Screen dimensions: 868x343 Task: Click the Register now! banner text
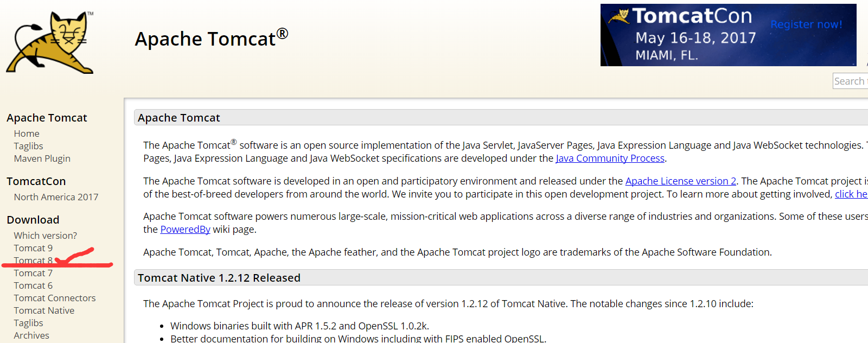coord(806,24)
